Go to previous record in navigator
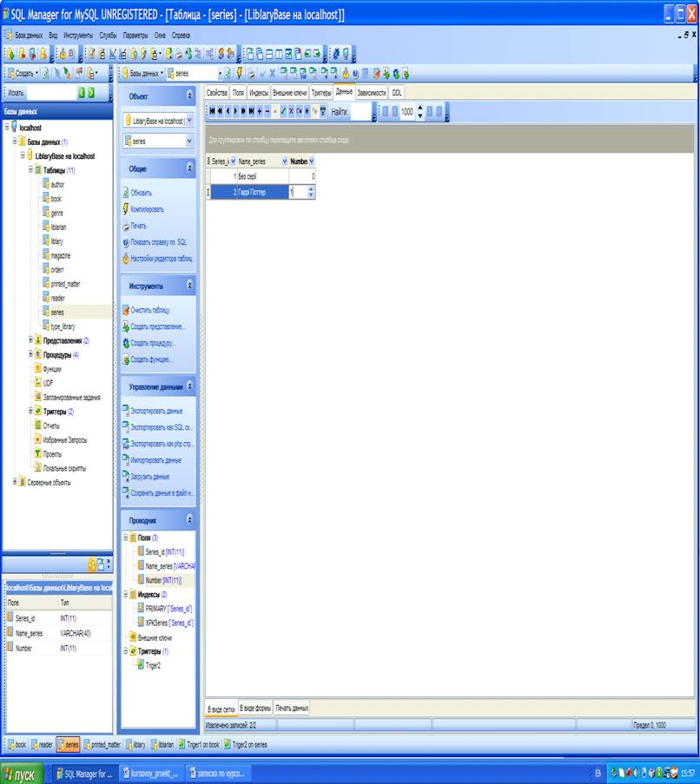Image resolution: width=700 pixels, height=784 pixels. coord(228,111)
